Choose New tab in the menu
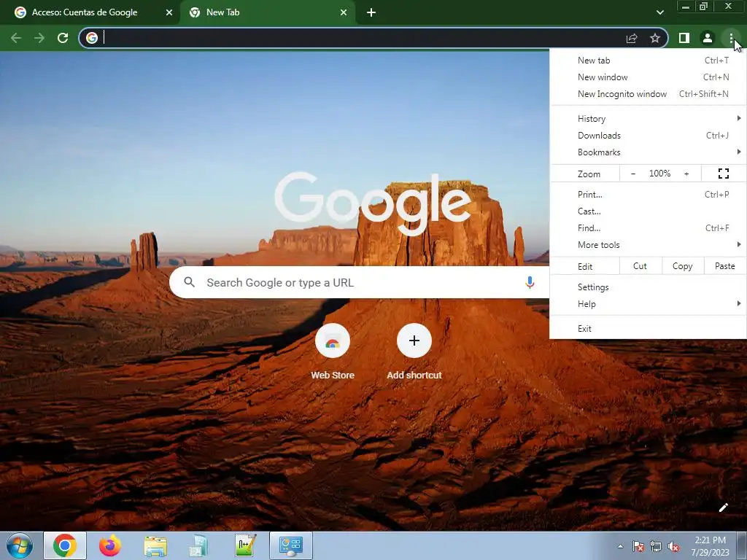The image size is (747, 560). click(648, 61)
